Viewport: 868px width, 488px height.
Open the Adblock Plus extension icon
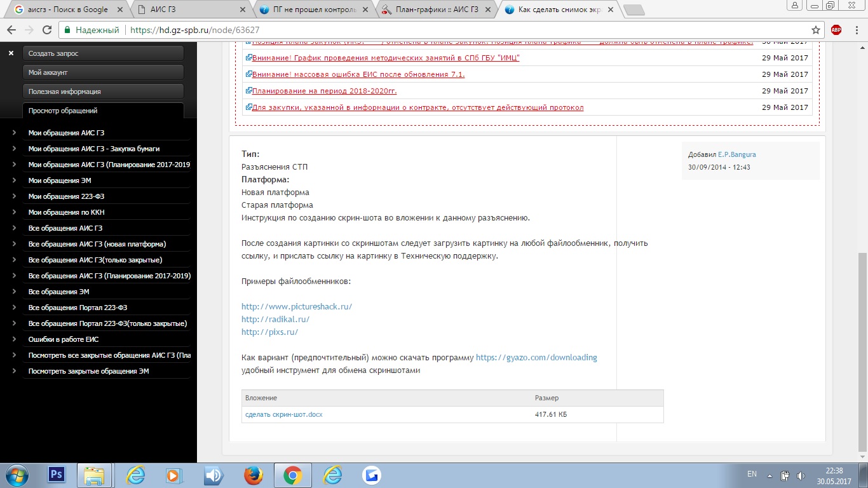[836, 30]
